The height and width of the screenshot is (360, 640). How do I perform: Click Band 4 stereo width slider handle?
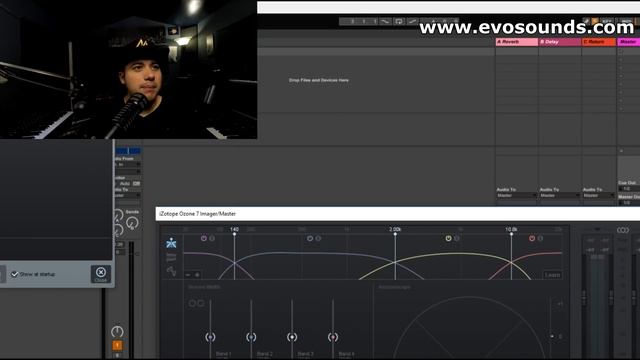pyautogui.click(x=333, y=337)
